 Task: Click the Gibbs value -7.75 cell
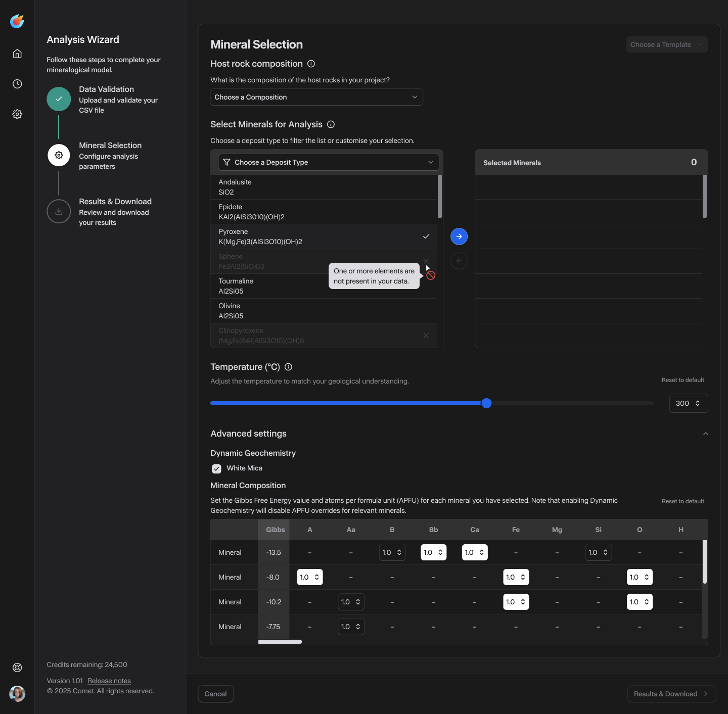point(274,627)
